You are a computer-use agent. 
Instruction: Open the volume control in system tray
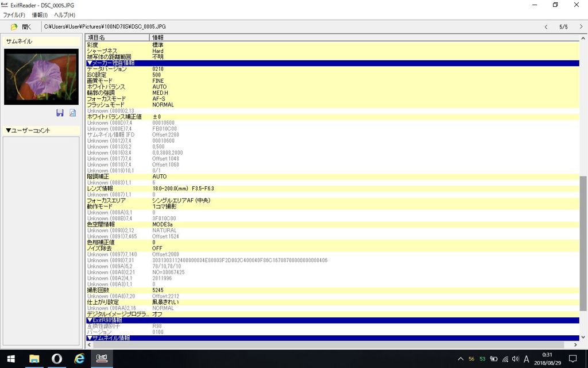(x=515, y=359)
